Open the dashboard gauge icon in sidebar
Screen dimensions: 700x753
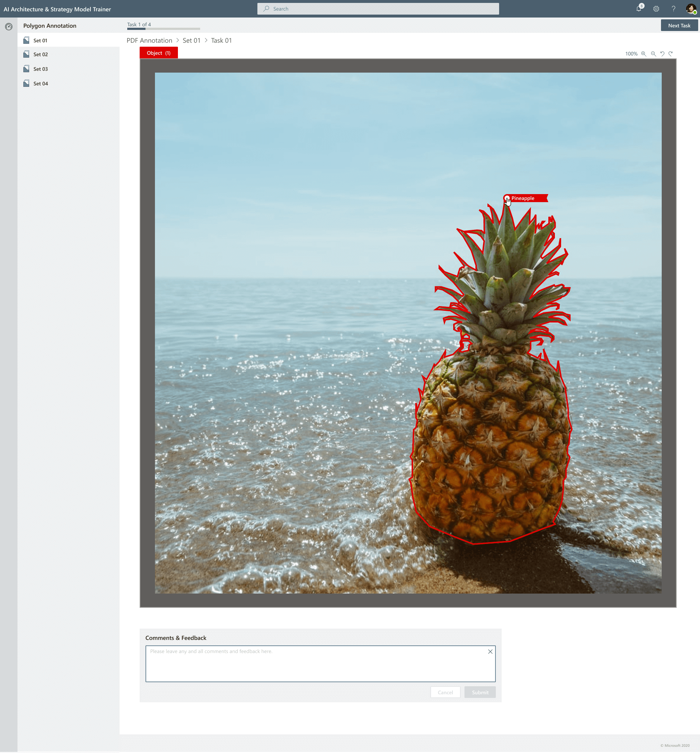(x=9, y=27)
